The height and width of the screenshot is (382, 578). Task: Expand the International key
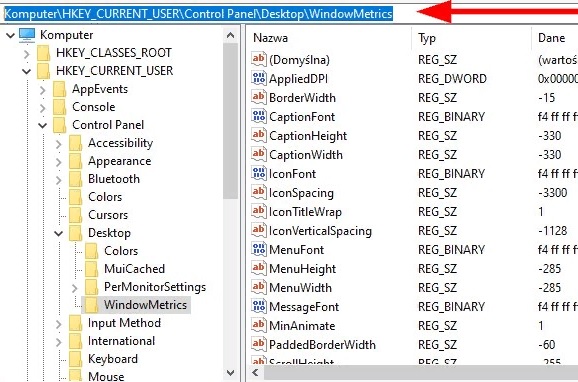click(x=59, y=342)
